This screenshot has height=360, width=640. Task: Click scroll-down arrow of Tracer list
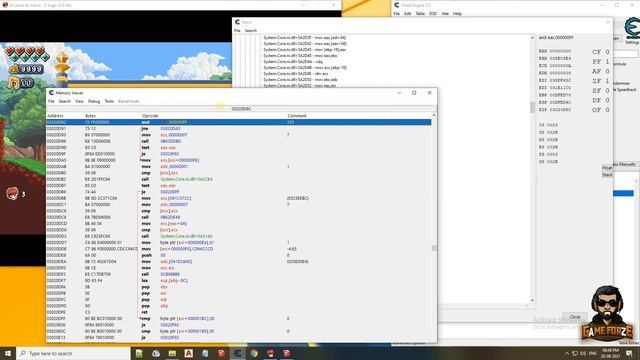tap(532, 300)
